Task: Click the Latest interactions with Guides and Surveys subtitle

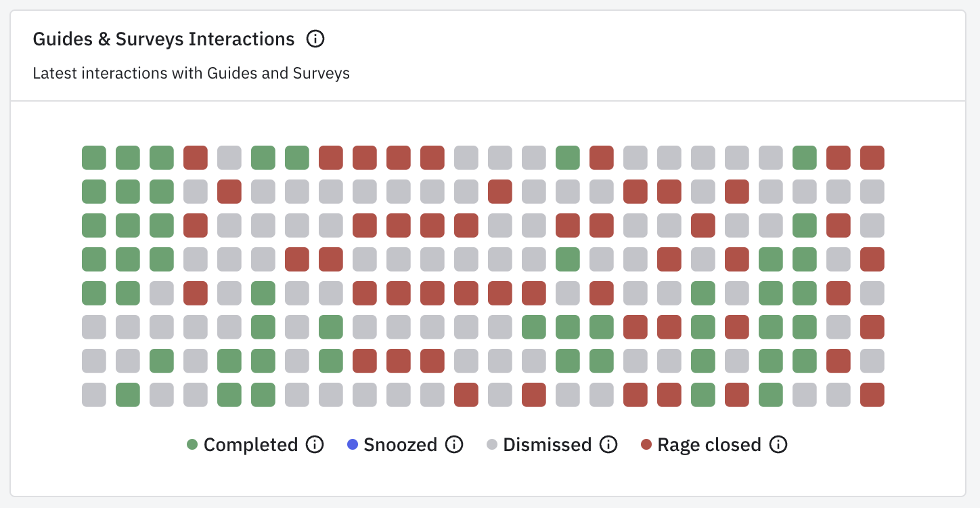Action: point(191,73)
